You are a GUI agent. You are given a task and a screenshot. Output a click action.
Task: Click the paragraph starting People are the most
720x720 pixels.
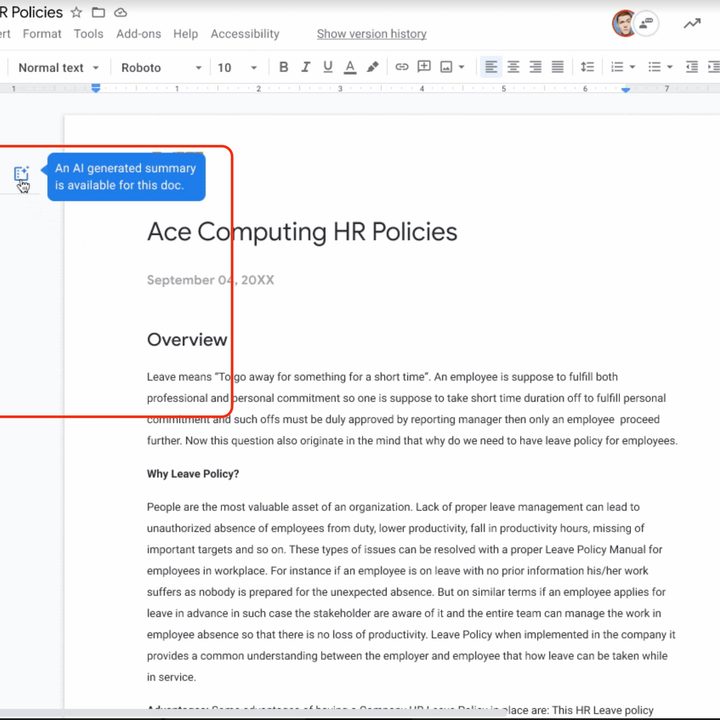tap(411, 592)
